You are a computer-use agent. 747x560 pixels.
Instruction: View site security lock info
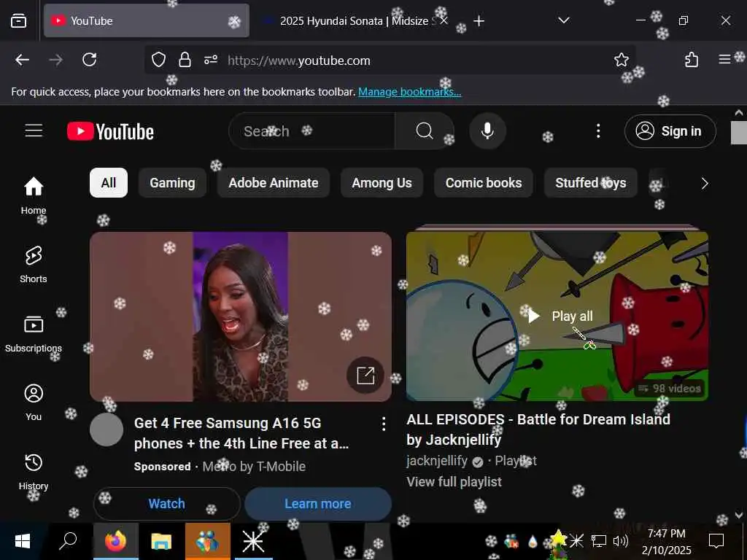(185, 60)
